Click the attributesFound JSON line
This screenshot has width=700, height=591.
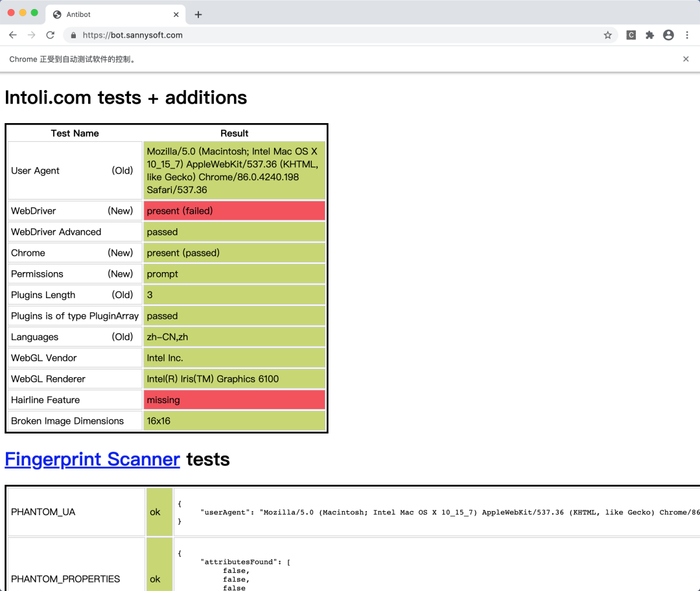pyautogui.click(x=246, y=562)
